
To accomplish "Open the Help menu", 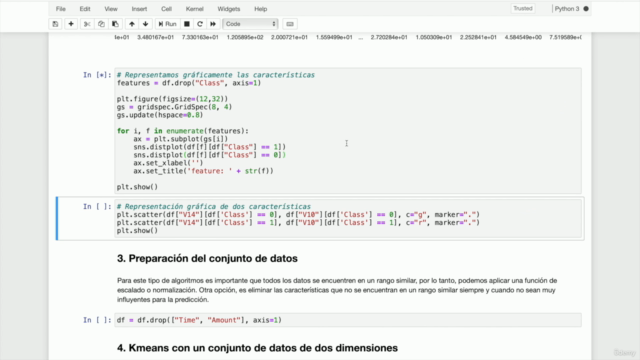I will click(260, 9).
